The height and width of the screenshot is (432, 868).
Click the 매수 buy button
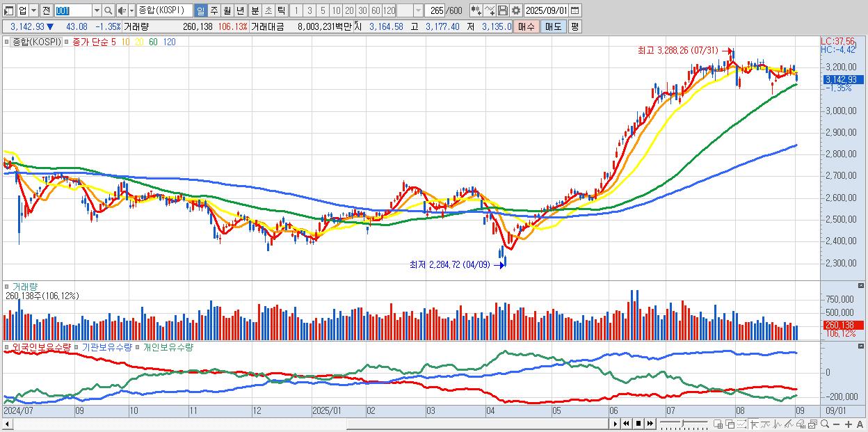click(527, 26)
